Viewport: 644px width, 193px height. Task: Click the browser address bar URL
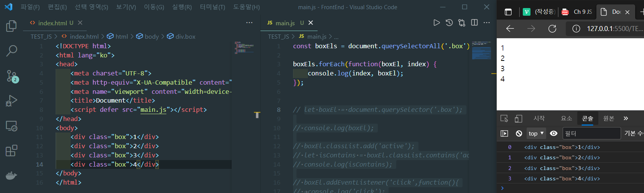[615, 29]
